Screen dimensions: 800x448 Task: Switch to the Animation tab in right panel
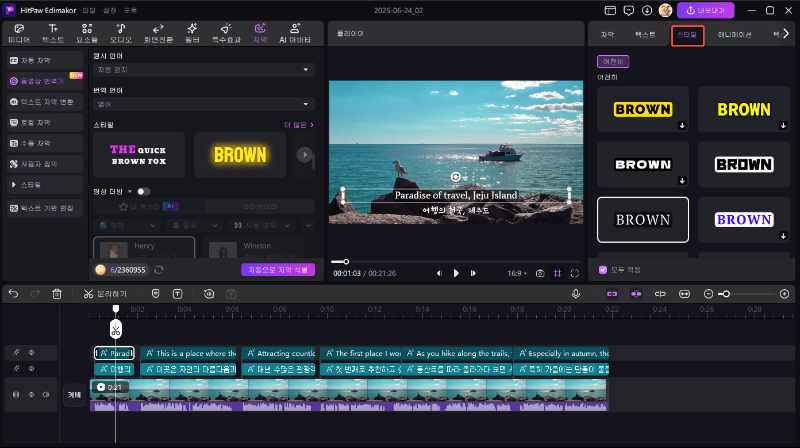pyautogui.click(x=736, y=34)
